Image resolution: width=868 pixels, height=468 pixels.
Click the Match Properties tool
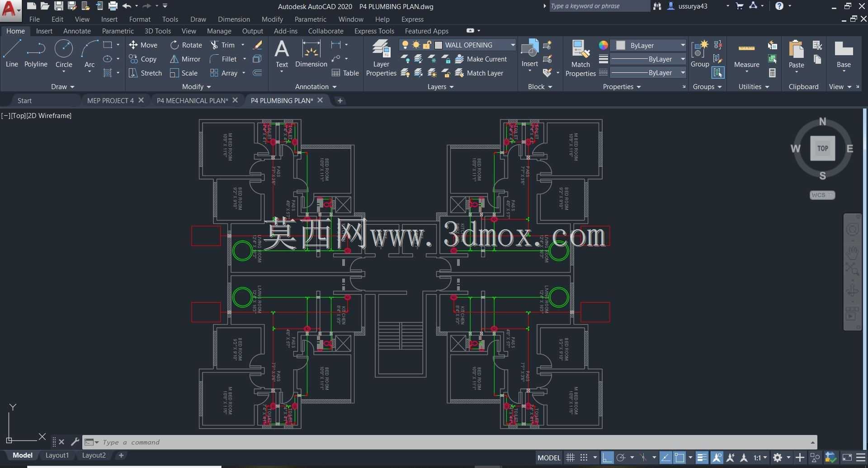[x=580, y=58]
